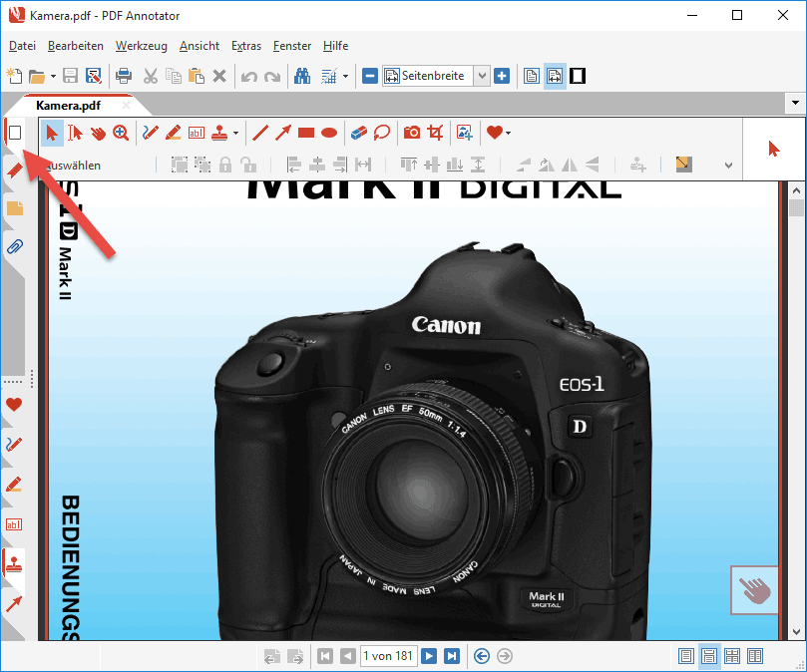
Task: Activate the lasso selection tool
Action: tap(382, 133)
